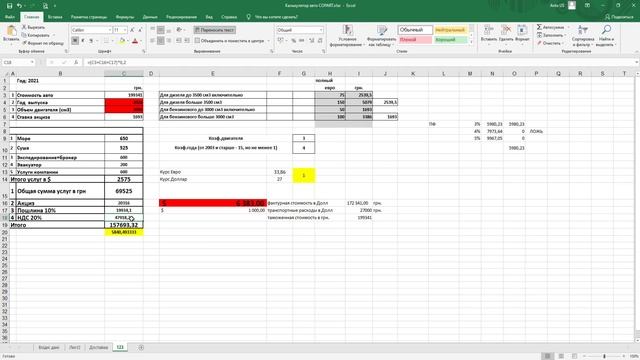Click Copy (Копировать) button
Viewport: 640px width, 360px height.
tap(36, 35)
